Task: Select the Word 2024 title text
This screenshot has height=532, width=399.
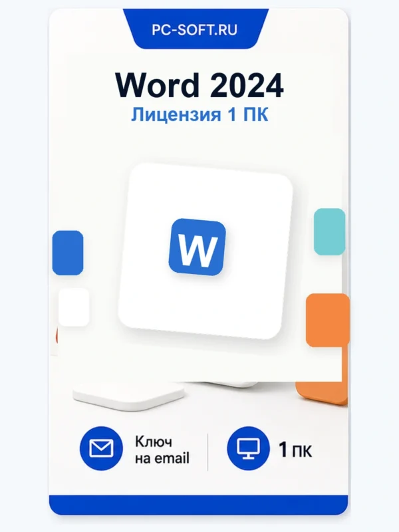Action: pyautogui.click(x=199, y=85)
